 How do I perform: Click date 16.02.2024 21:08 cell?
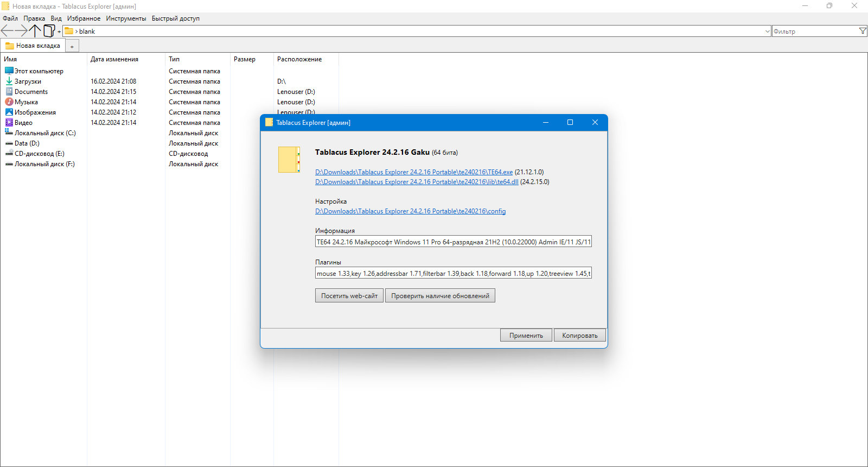[113, 81]
